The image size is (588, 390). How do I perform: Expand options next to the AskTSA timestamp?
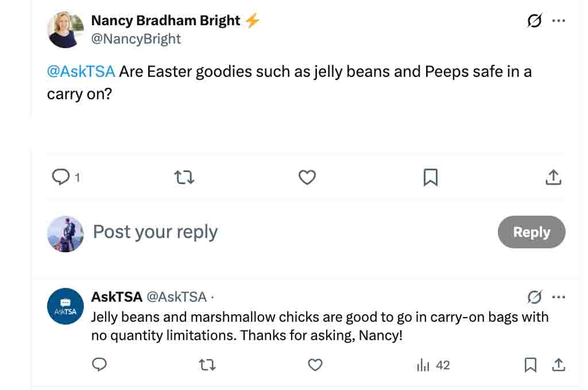tap(212, 297)
